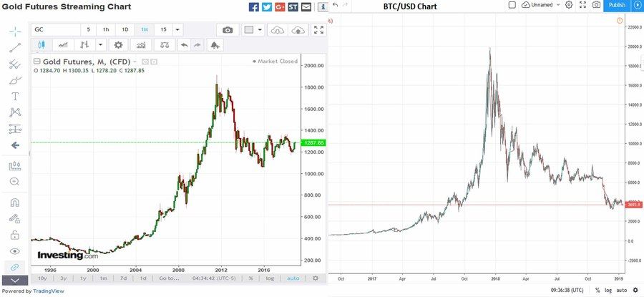
Task: Open the interval dropdown arrow next to 15
Action: (177, 29)
